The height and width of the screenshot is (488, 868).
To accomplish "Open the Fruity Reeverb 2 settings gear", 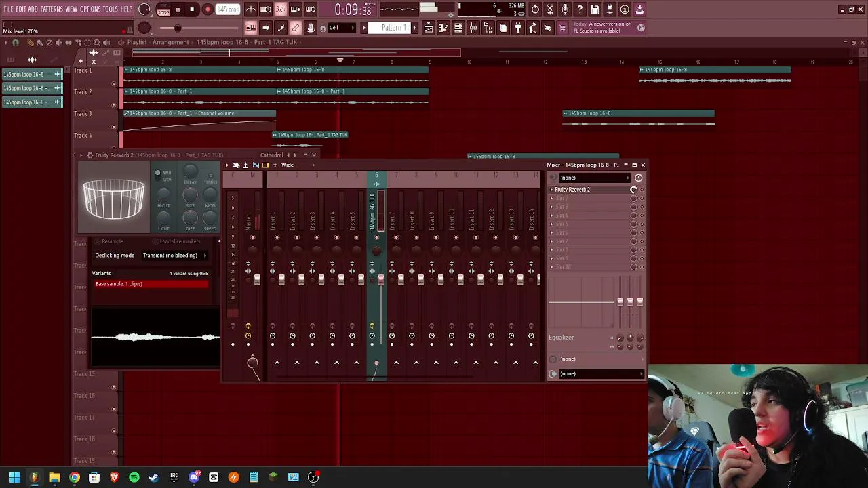I will click(90, 155).
